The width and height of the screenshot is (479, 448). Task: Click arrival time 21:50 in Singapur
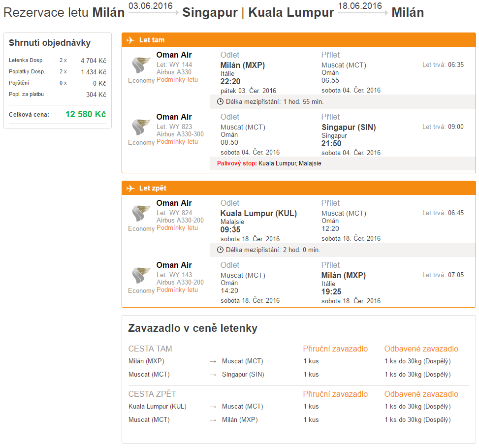pos(331,144)
